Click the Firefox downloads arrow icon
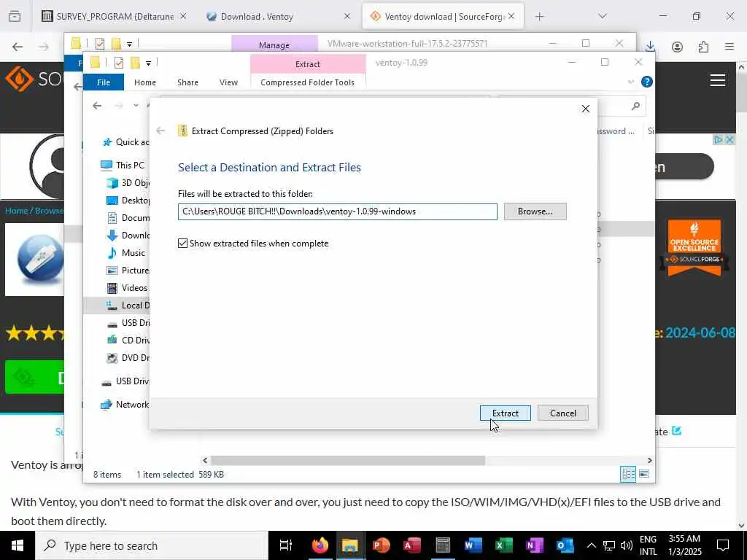The image size is (747, 560). (x=650, y=46)
